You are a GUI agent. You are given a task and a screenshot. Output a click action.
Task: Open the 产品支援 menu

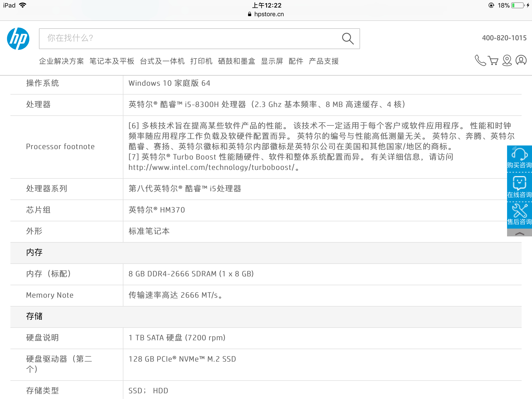click(x=324, y=61)
